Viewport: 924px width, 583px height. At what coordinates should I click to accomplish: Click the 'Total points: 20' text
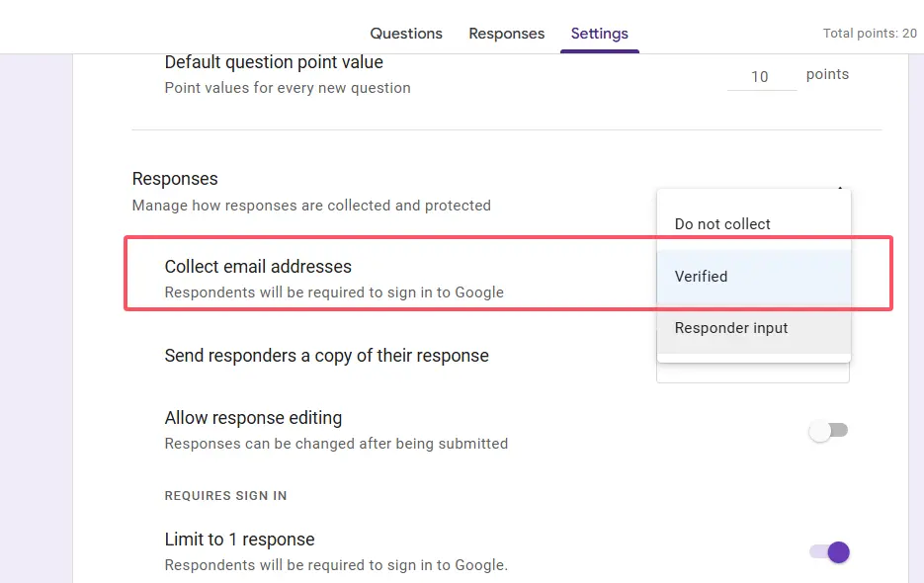point(869,34)
